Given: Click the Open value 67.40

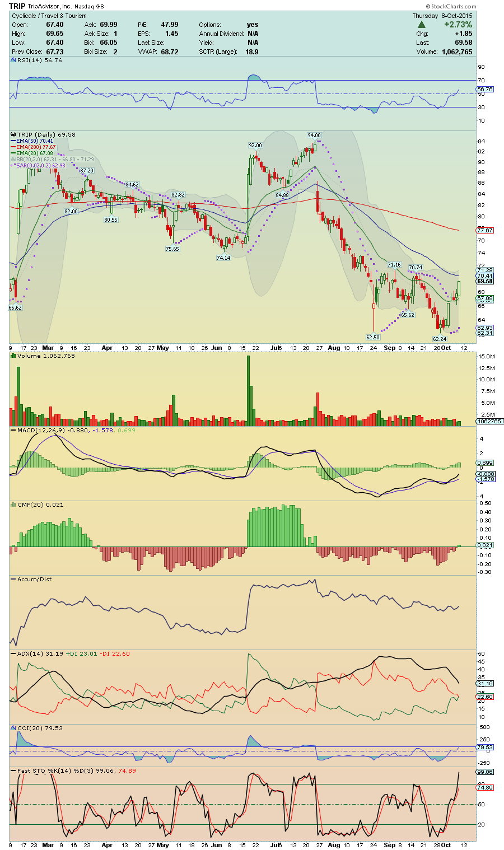Looking at the screenshot, I should tap(55, 25).
